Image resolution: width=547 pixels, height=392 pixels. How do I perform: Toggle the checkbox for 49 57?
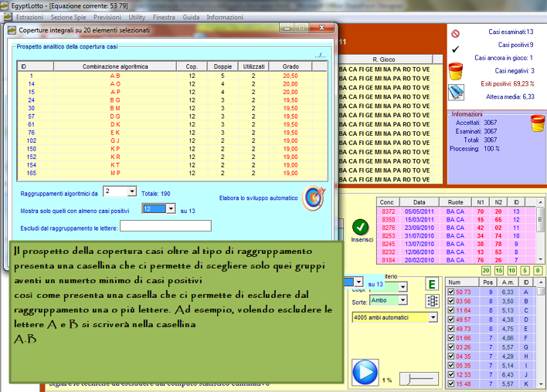[x=450, y=319]
